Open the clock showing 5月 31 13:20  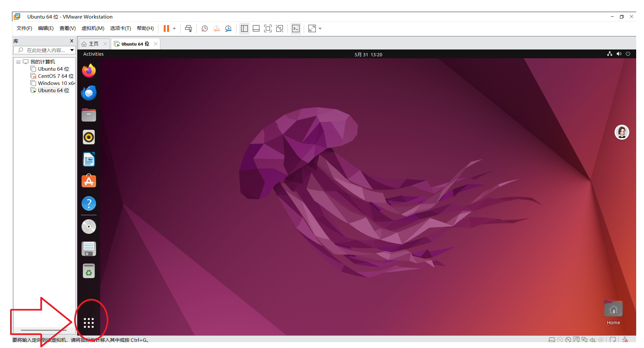coord(368,55)
